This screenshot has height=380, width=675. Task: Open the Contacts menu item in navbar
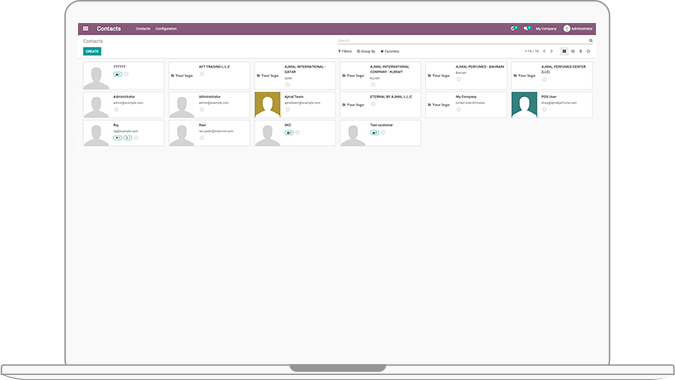click(143, 29)
